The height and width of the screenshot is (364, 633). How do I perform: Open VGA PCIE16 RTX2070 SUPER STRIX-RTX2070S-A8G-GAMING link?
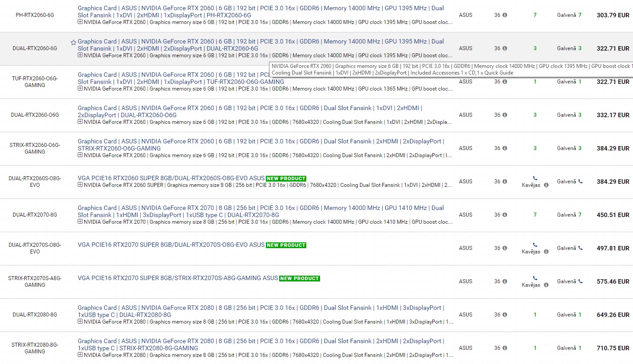(178, 278)
